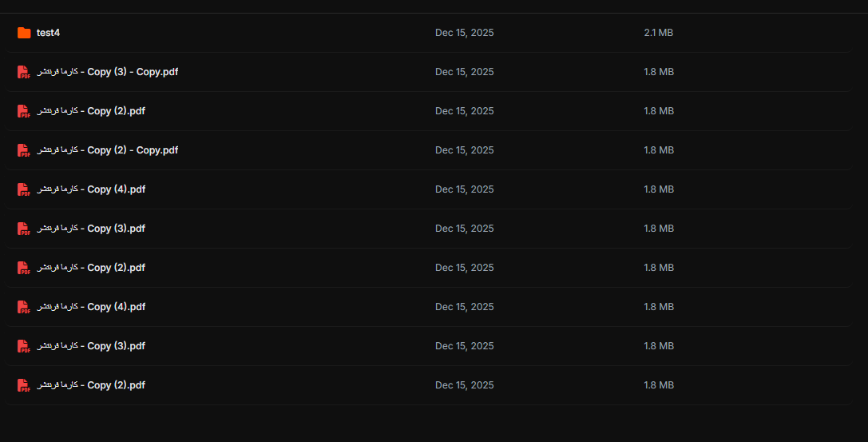
Task: Click the PDF icon of Copy (2) - Copy.pdf
Action: click(24, 150)
